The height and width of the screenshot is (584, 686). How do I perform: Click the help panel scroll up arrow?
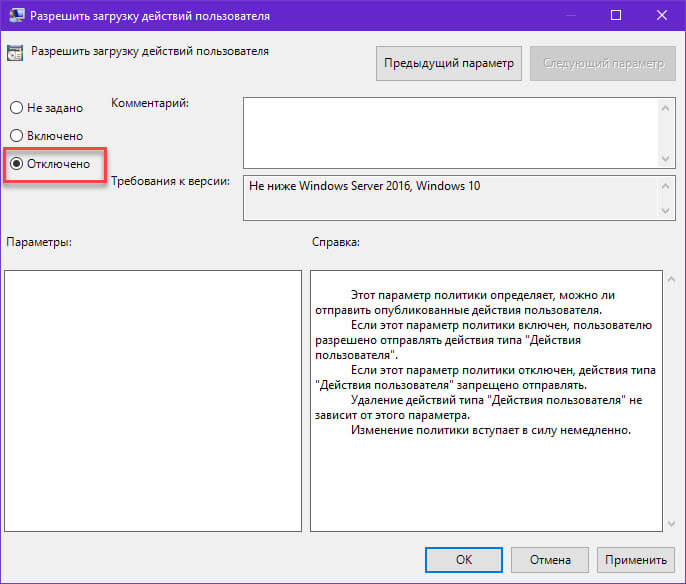(672, 279)
